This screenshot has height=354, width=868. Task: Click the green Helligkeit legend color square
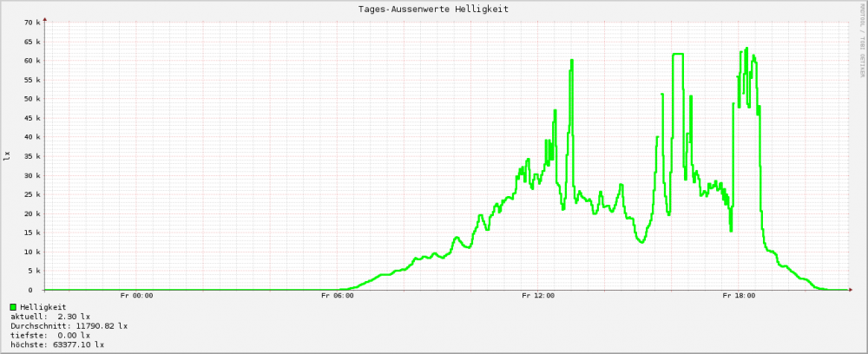pos(13,307)
